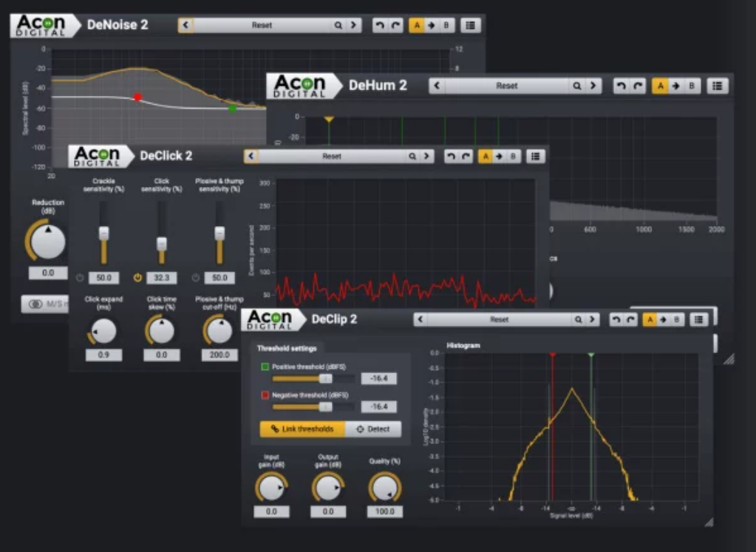Viewport: 756px width, 552px height.
Task: Go to next preset in DeNoise 2
Action: tap(354, 25)
